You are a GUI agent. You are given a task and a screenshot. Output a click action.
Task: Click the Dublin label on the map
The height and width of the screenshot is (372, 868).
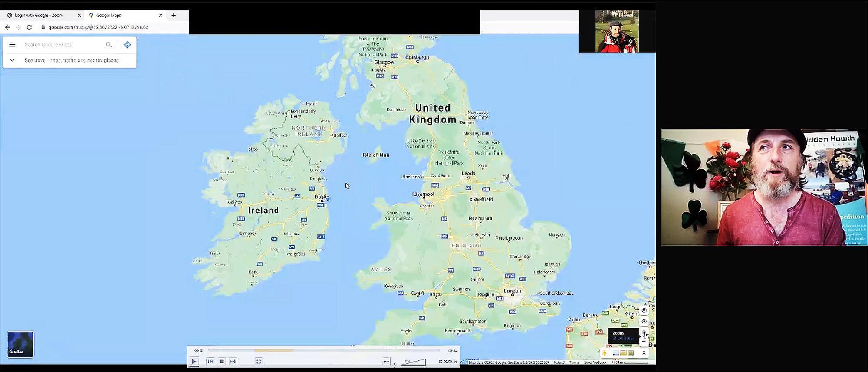322,197
